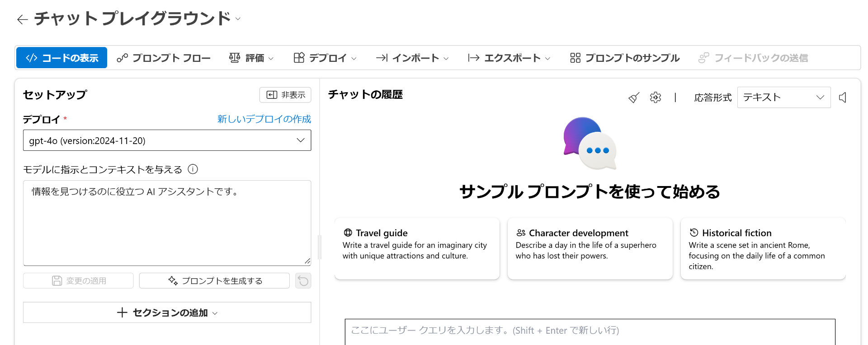Click the コードの表示 button
868x345 pixels.
click(x=62, y=58)
